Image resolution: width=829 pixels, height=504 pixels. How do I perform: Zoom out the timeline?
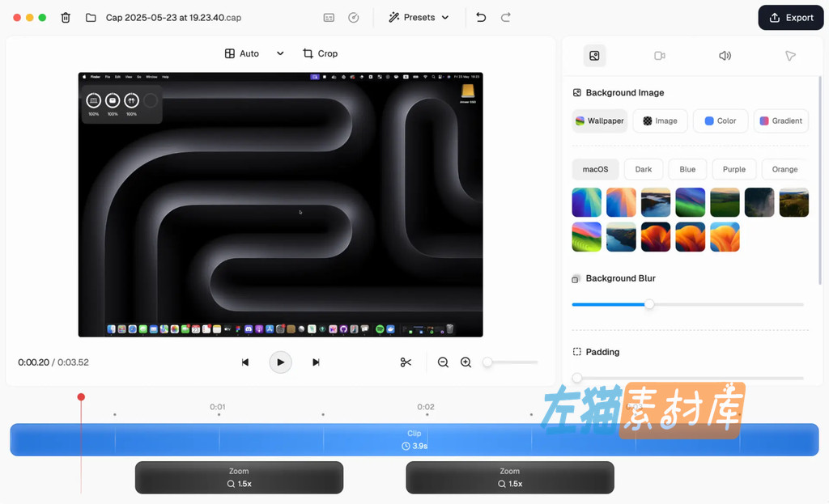pyautogui.click(x=443, y=362)
